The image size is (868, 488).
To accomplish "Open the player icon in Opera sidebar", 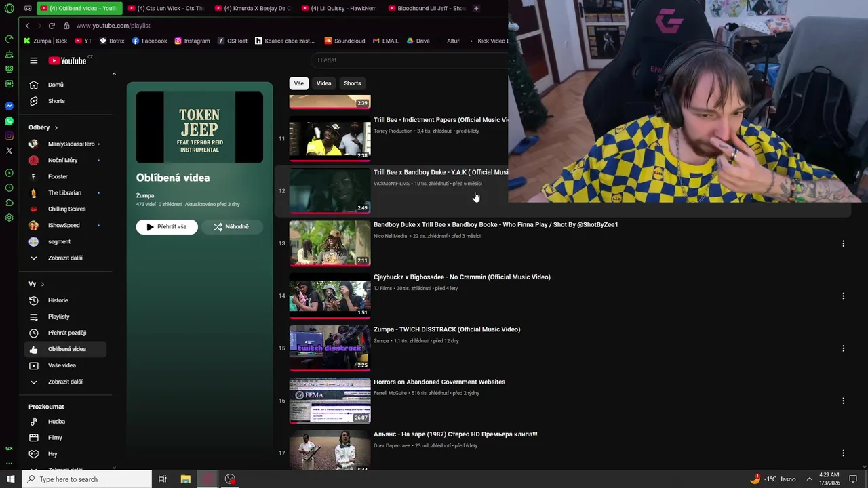I will pos(9,173).
